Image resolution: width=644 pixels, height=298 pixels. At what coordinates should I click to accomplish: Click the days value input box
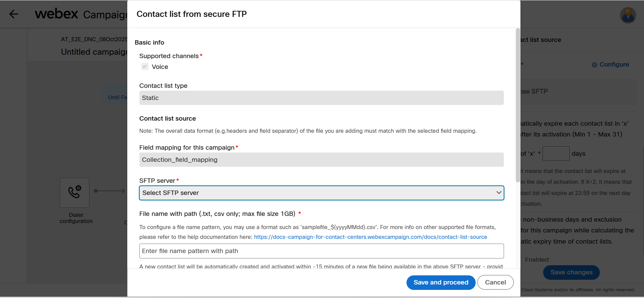pyautogui.click(x=556, y=154)
